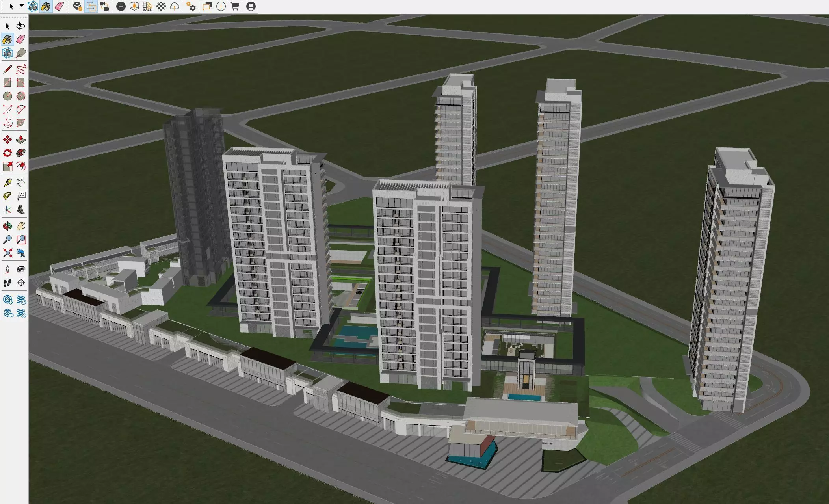Select the Polygon tool
Image resolution: width=829 pixels, height=504 pixels.
pyautogui.click(x=21, y=96)
